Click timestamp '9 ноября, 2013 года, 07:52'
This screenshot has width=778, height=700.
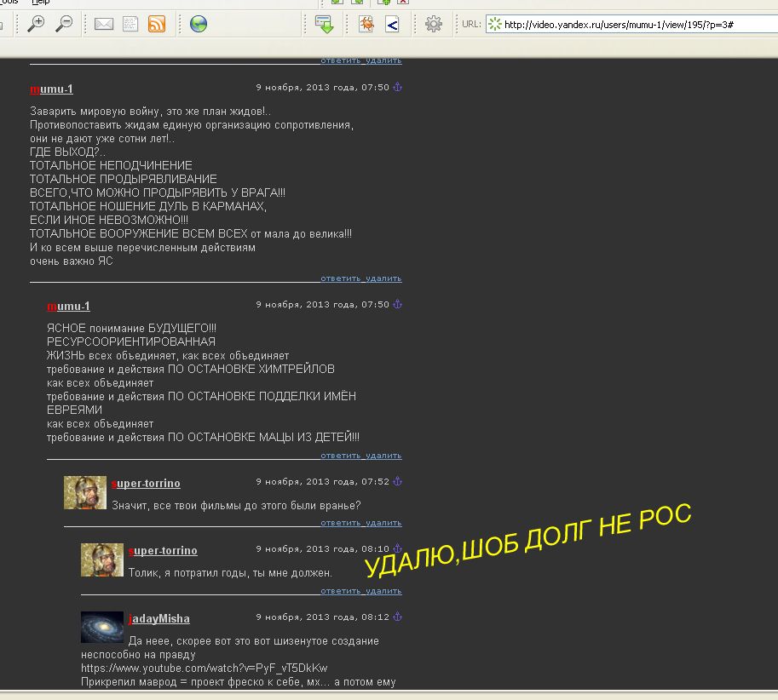coord(322,481)
